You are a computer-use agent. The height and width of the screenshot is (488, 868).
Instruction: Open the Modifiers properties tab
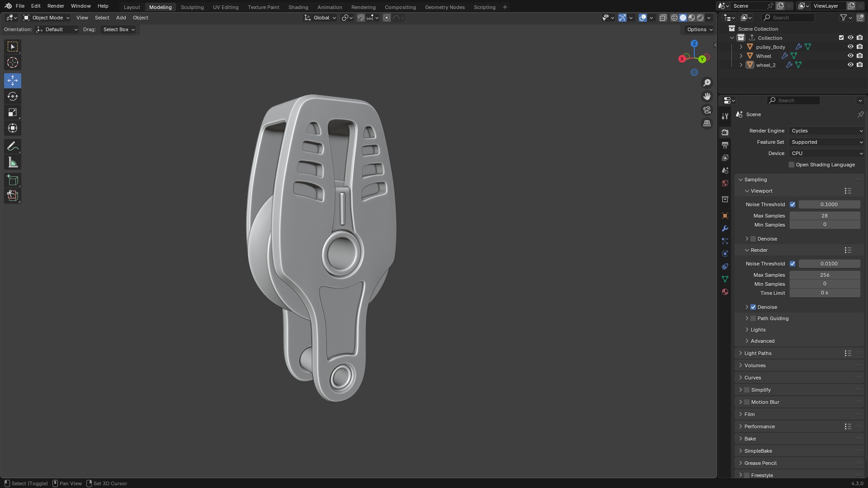click(725, 228)
